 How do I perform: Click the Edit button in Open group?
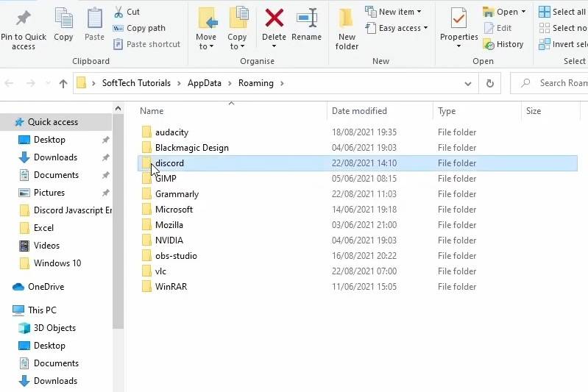pos(498,28)
